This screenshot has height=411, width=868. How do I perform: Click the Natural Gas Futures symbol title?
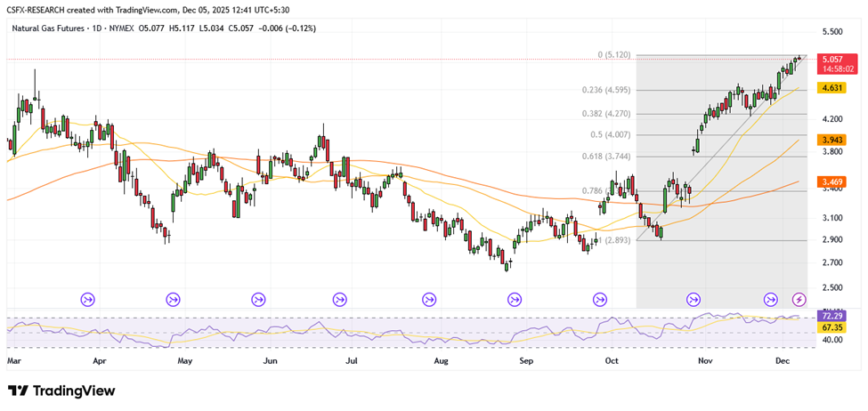pos(49,28)
